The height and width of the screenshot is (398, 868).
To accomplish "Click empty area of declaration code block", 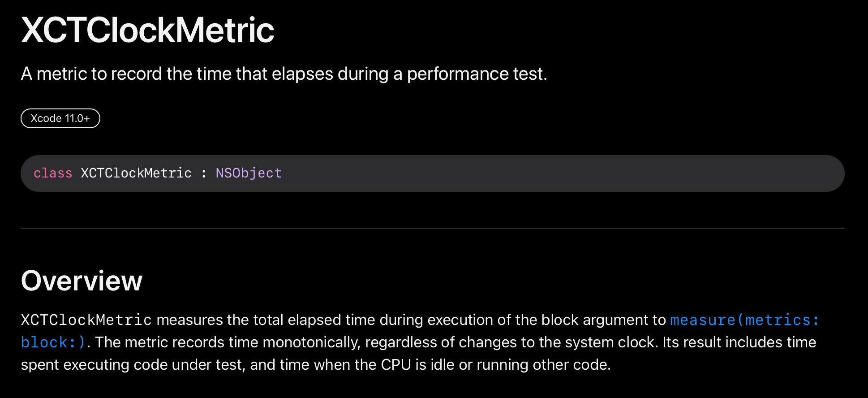I will (x=537, y=173).
